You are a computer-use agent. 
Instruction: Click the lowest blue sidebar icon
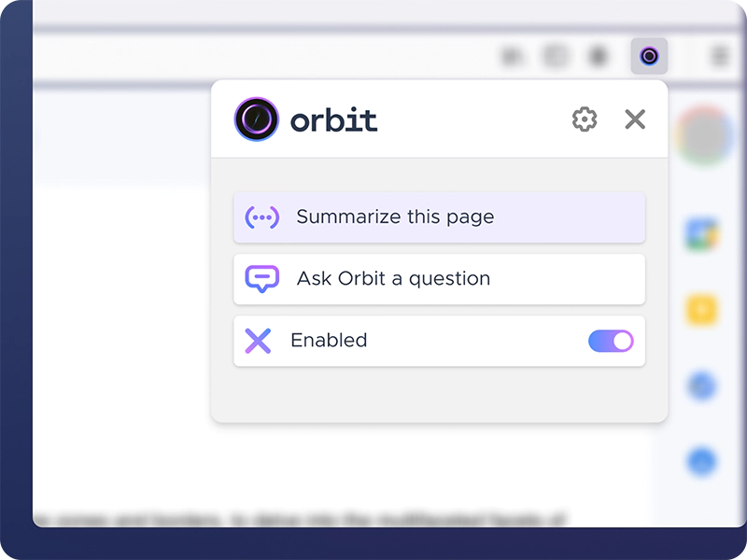(701, 459)
